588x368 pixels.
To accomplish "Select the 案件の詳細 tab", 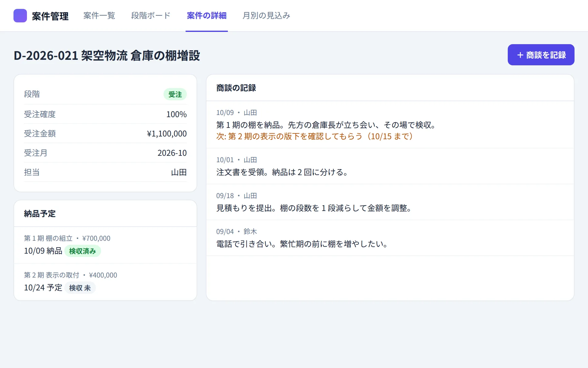I will coord(207,16).
